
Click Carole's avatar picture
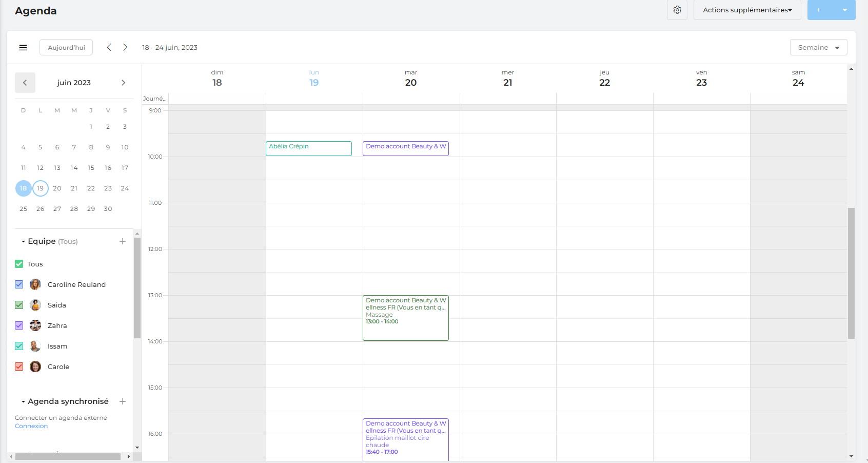pos(35,366)
